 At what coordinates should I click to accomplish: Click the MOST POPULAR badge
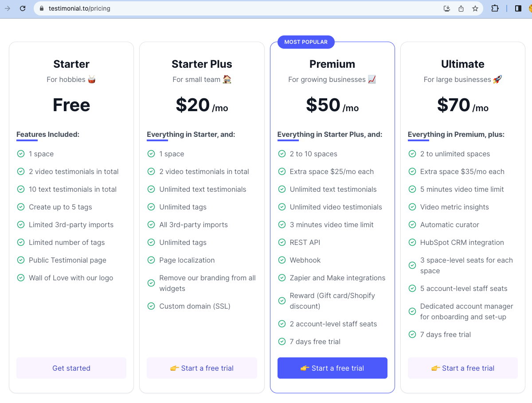click(306, 42)
